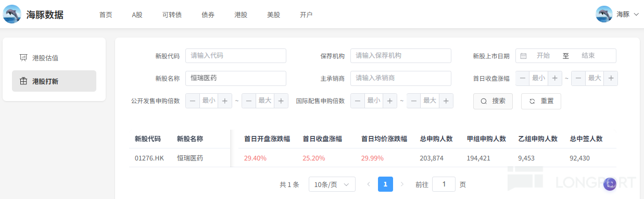This screenshot has height=199, width=644.
Task: Click the 搜索 button
Action: click(x=493, y=101)
